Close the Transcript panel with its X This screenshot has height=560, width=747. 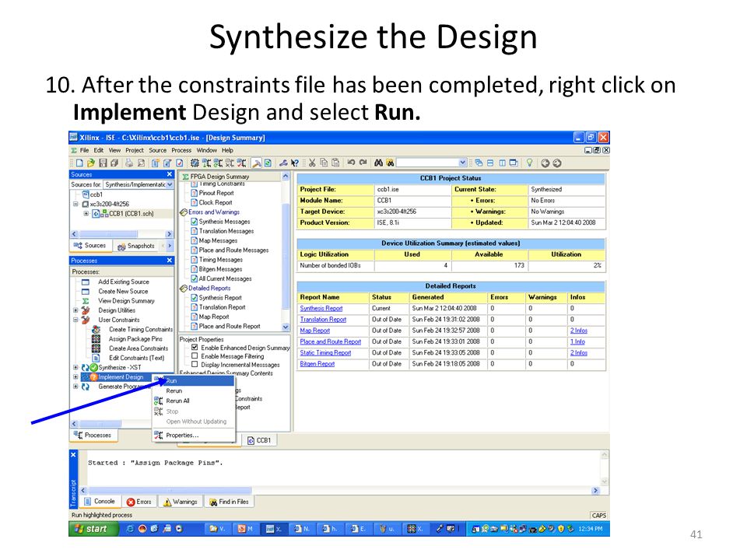(73, 455)
